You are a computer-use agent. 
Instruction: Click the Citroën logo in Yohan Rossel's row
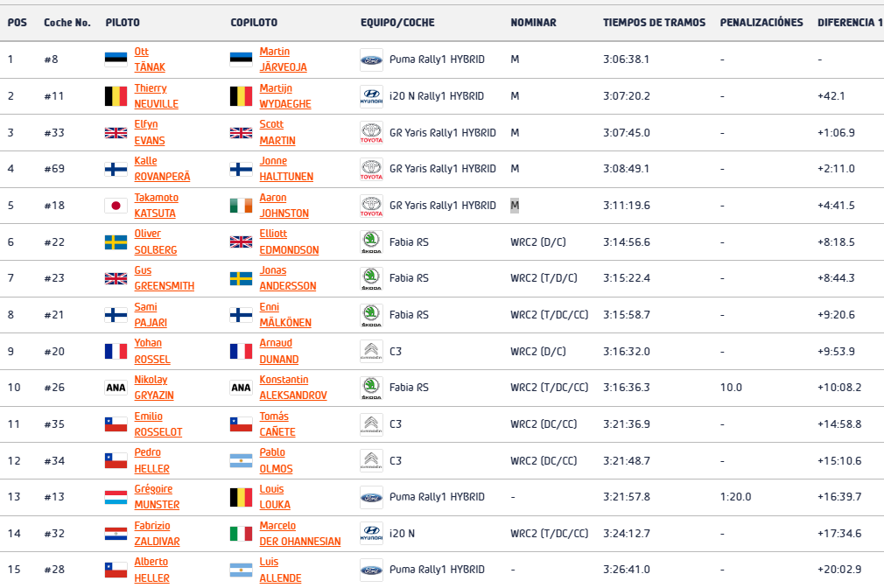(x=371, y=352)
